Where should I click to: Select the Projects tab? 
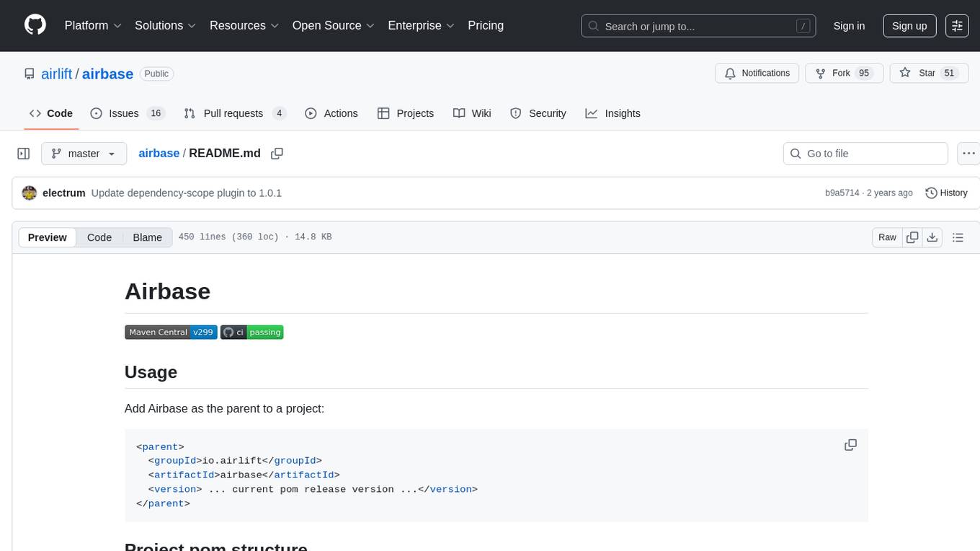406,113
